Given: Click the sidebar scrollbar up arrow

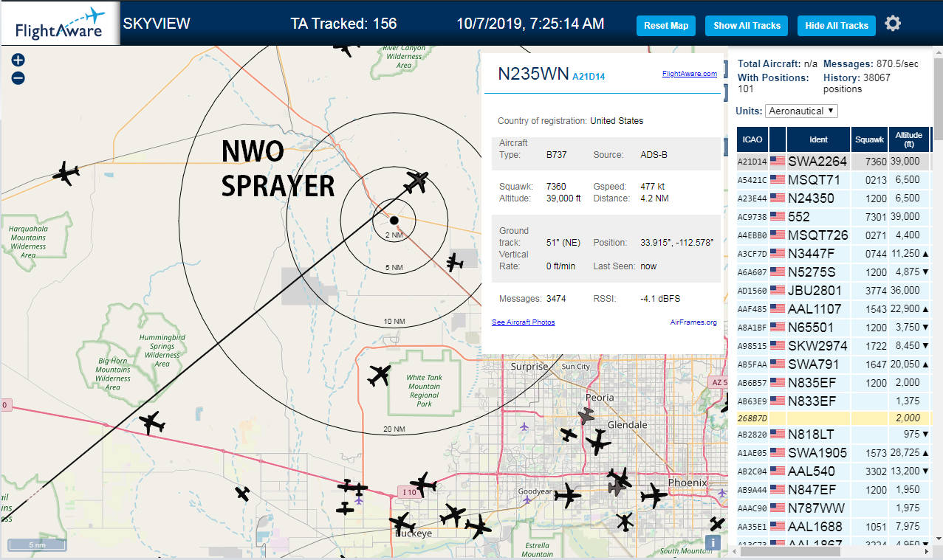Looking at the screenshot, I should [x=937, y=52].
